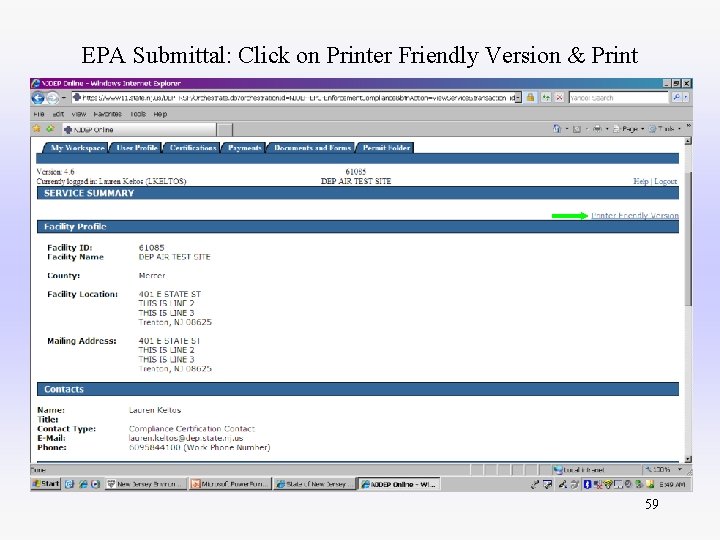Click the Windows Start button
Viewport: 720px width, 540px height.
click(46, 484)
